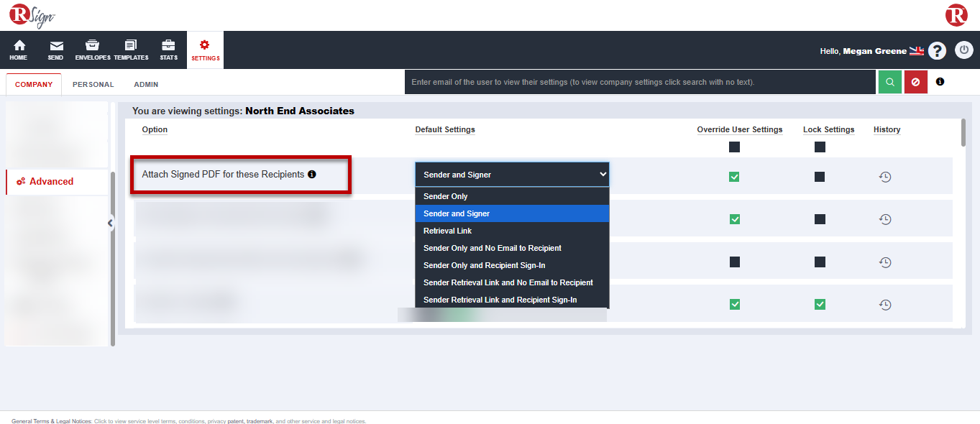The image size is (980, 424).
Task: Open the Templates page
Action: click(131, 50)
